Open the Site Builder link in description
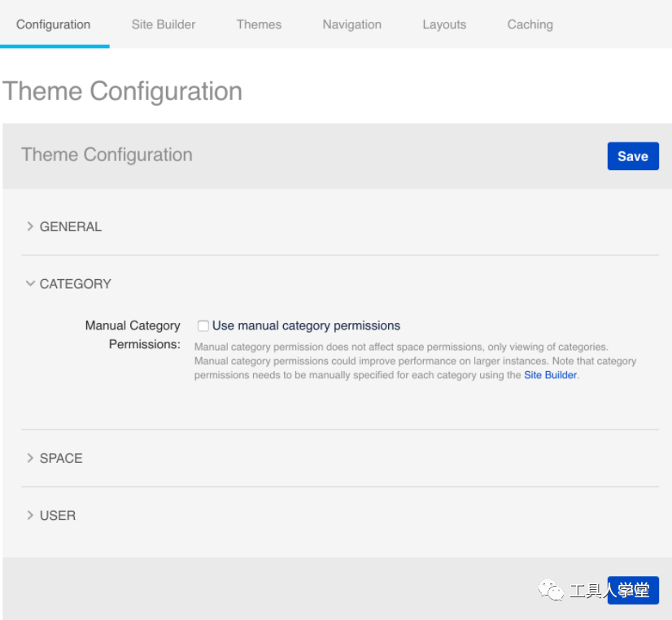 tap(550, 375)
